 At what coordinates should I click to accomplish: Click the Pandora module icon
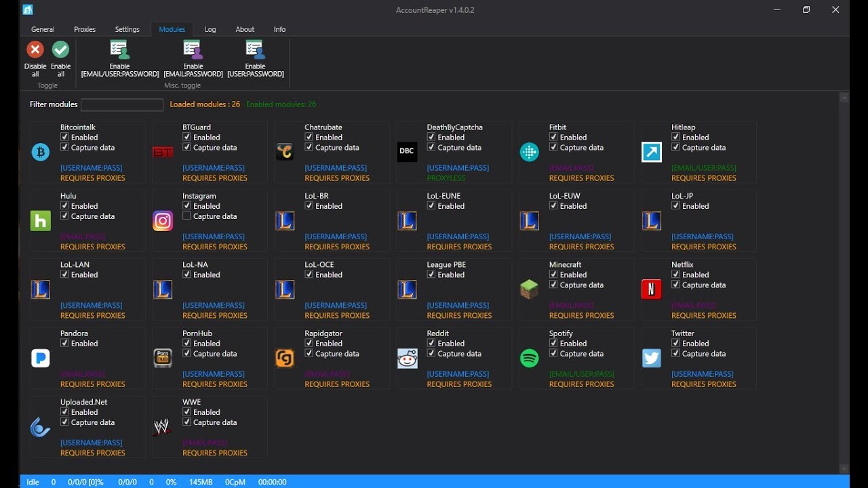click(41, 358)
